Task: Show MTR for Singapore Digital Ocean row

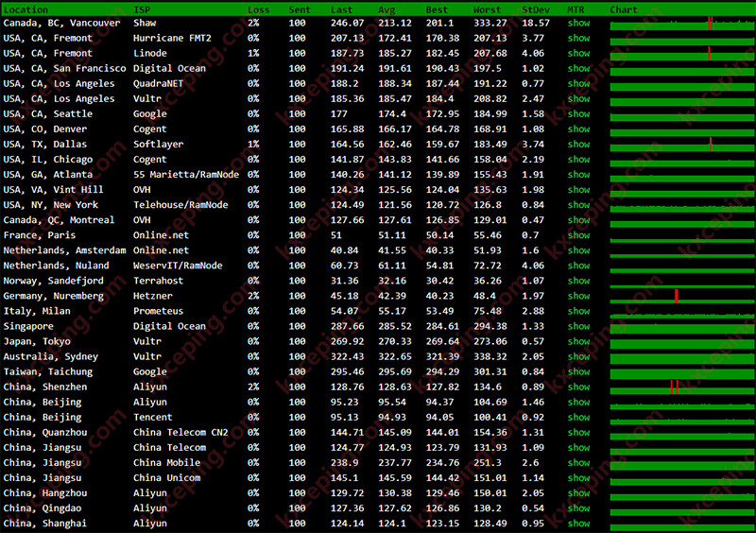Action: 578,326
